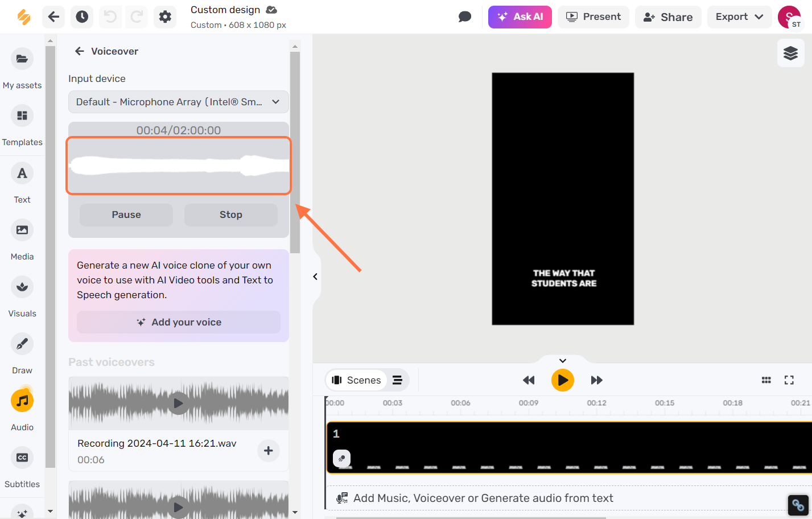Click the Custom design title
Image resolution: width=812 pixels, height=519 pixels.
(225, 10)
